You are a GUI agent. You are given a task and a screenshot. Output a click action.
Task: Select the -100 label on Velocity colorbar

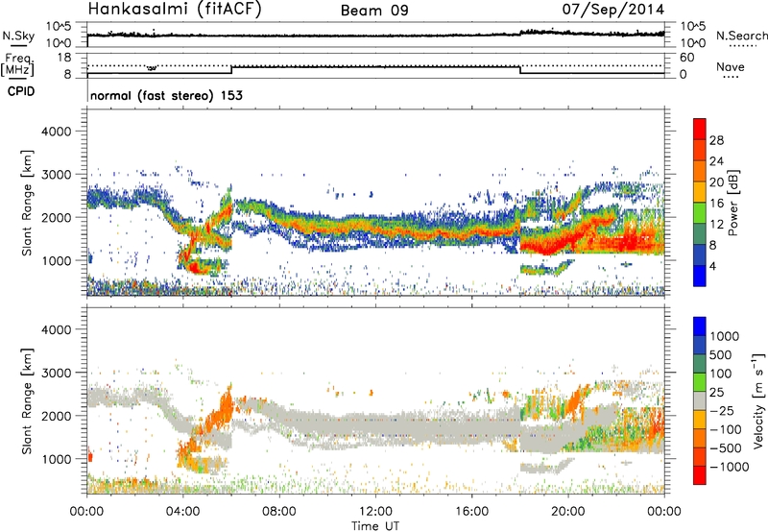[726, 429]
